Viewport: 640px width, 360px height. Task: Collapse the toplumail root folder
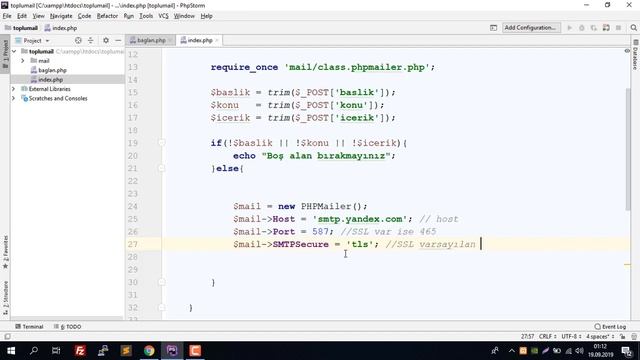[x=14, y=51]
